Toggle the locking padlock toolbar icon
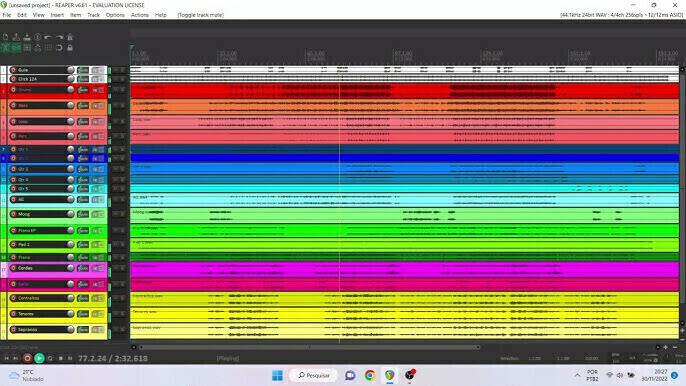The height and width of the screenshot is (386, 686). click(70, 48)
